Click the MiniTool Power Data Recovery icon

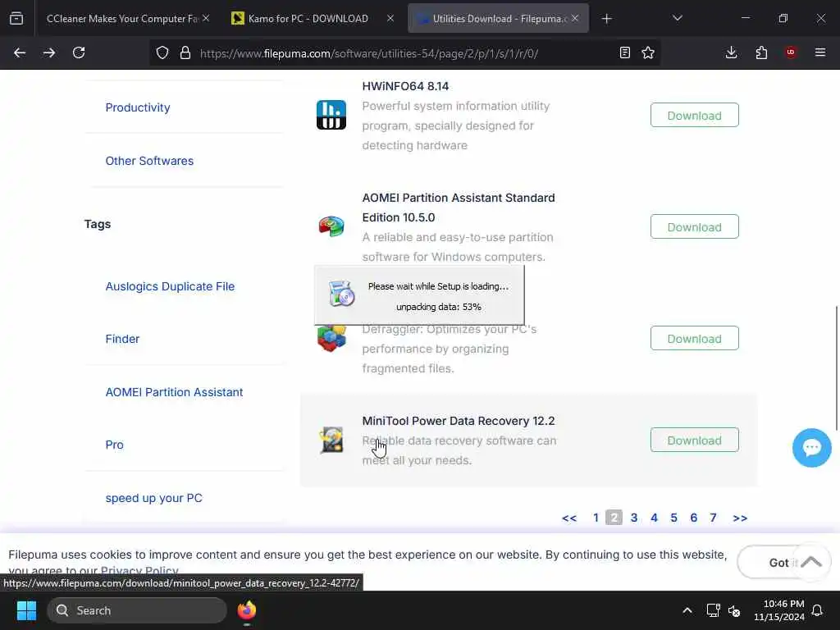(x=331, y=440)
